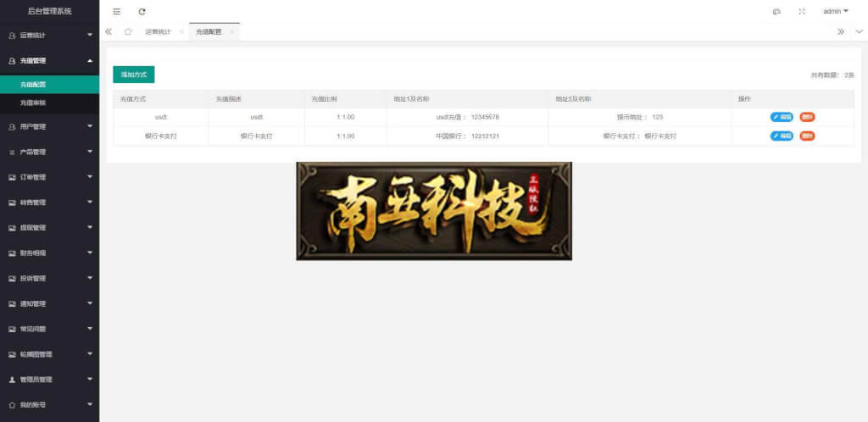The image size is (868, 422).
Task: Open the tab options chevron dropdown
Action: click(859, 31)
